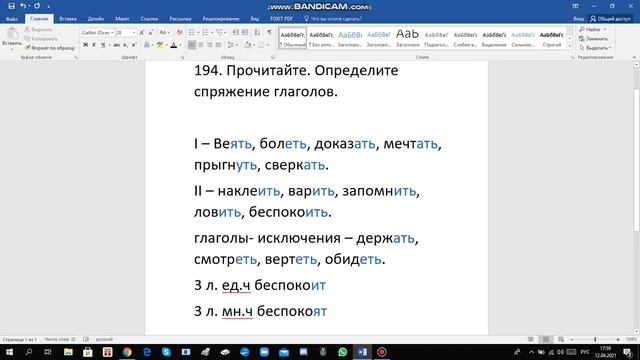Switch to the Рецензирование tab

click(x=221, y=19)
